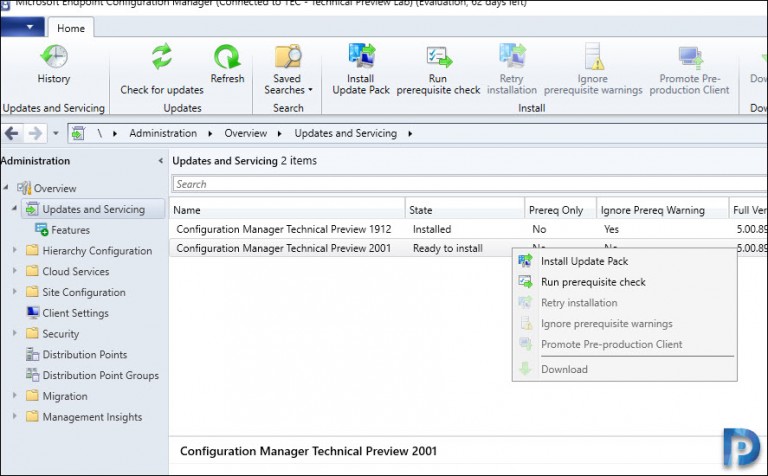Collapse the Overview tree node

pyautogui.click(x=6, y=188)
